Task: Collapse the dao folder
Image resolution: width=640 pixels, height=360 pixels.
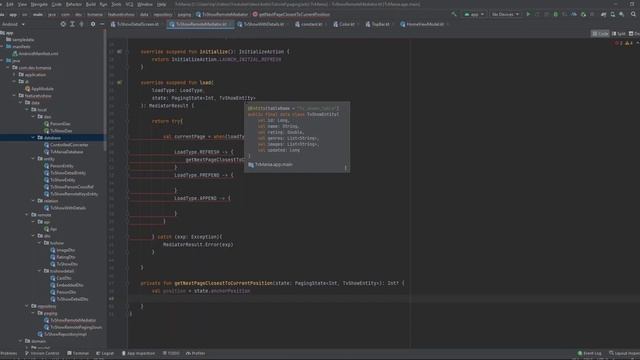Action: coord(33,117)
